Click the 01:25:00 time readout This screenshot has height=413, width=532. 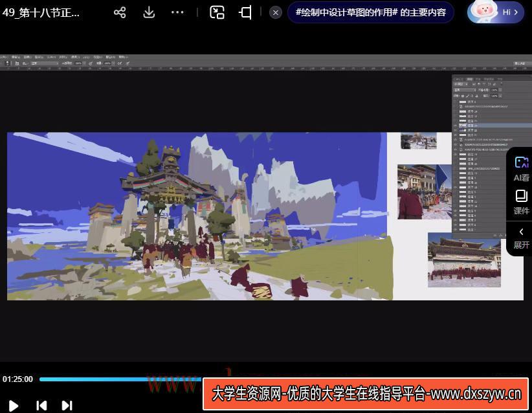pos(17,379)
